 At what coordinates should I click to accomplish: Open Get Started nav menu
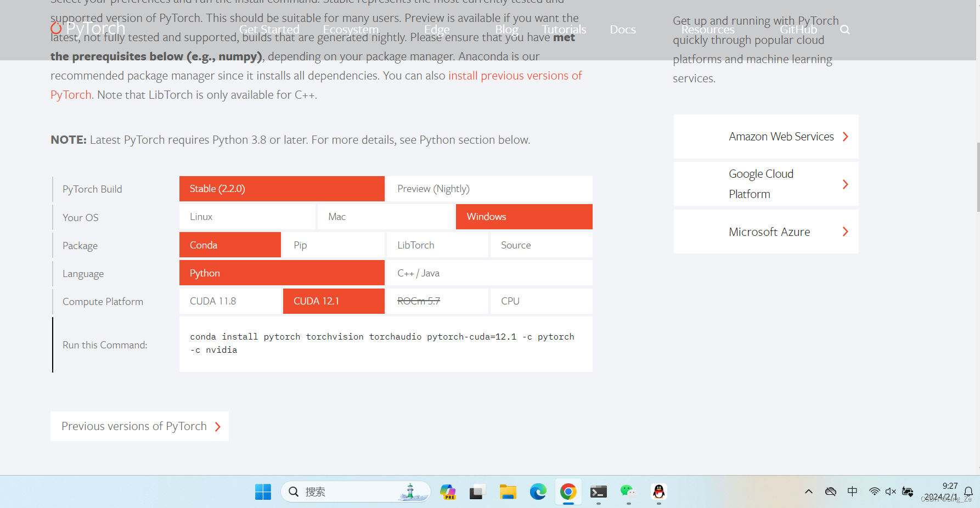pos(269,30)
